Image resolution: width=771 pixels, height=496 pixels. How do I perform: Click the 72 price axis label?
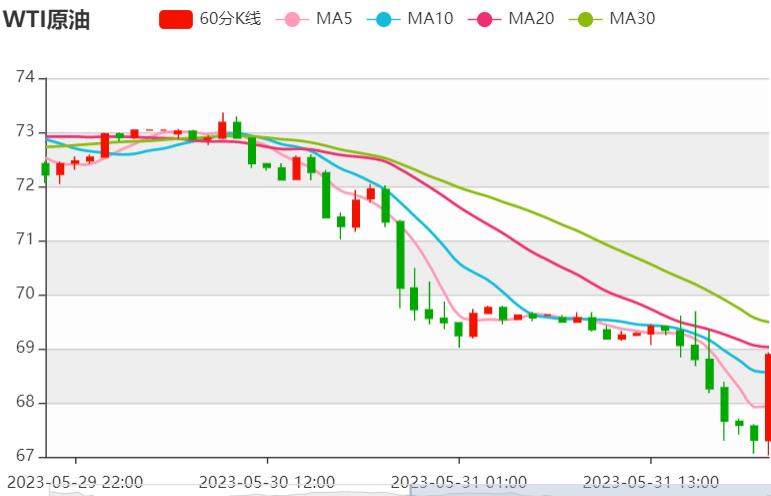click(x=25, y=185)
